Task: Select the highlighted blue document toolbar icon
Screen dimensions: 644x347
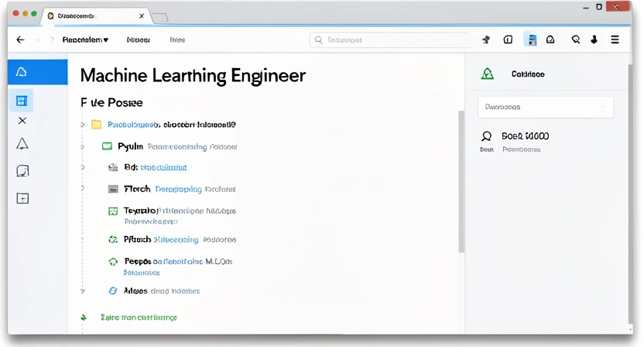Action: (532, 40)
